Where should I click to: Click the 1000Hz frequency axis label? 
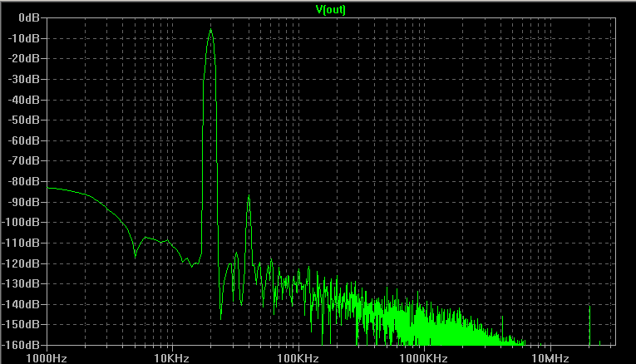tap(47, 358)
